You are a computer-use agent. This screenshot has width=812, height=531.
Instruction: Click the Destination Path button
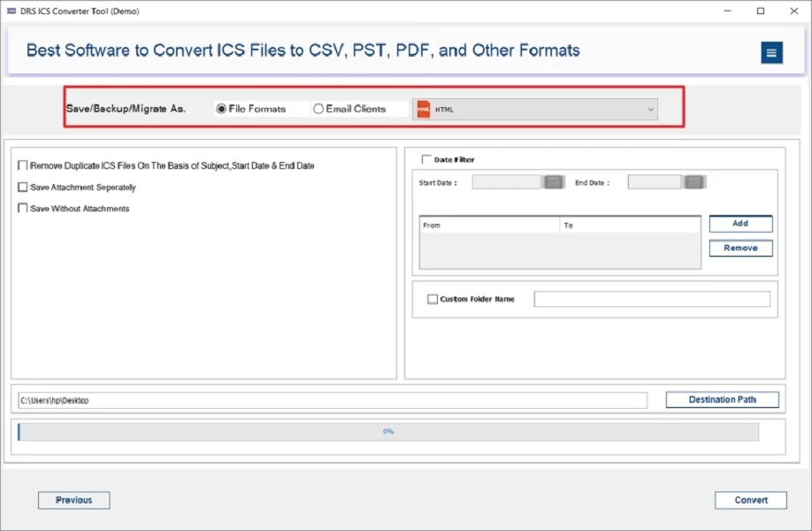click(x=722, y=399)
